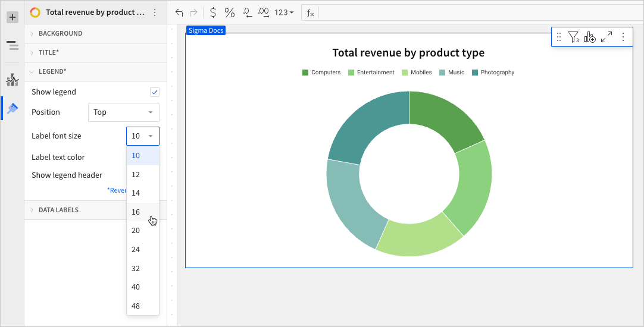The height and width of the screenshot is (327, 644).
Task: Toggle Photography legend item in chart
Action: coord(493,73)
